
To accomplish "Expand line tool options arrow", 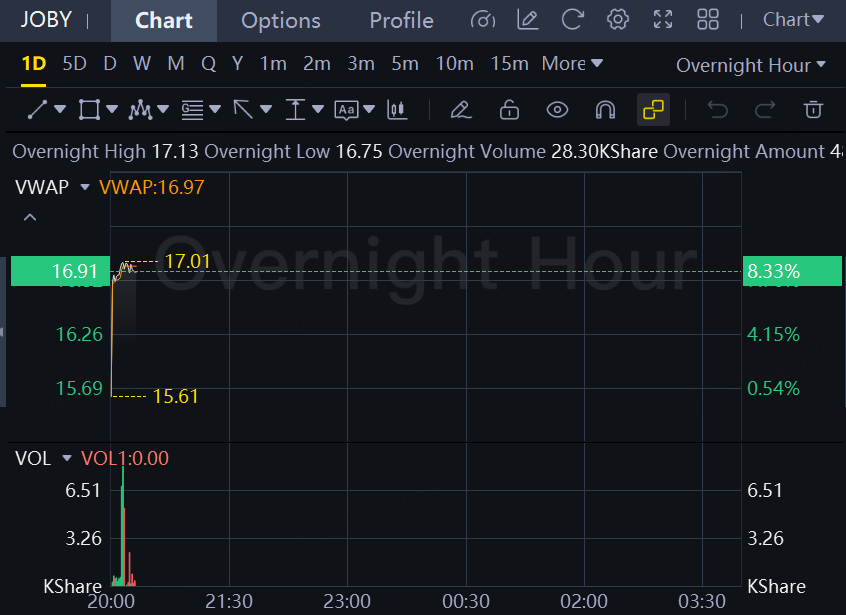I will (x=60, y=110).
